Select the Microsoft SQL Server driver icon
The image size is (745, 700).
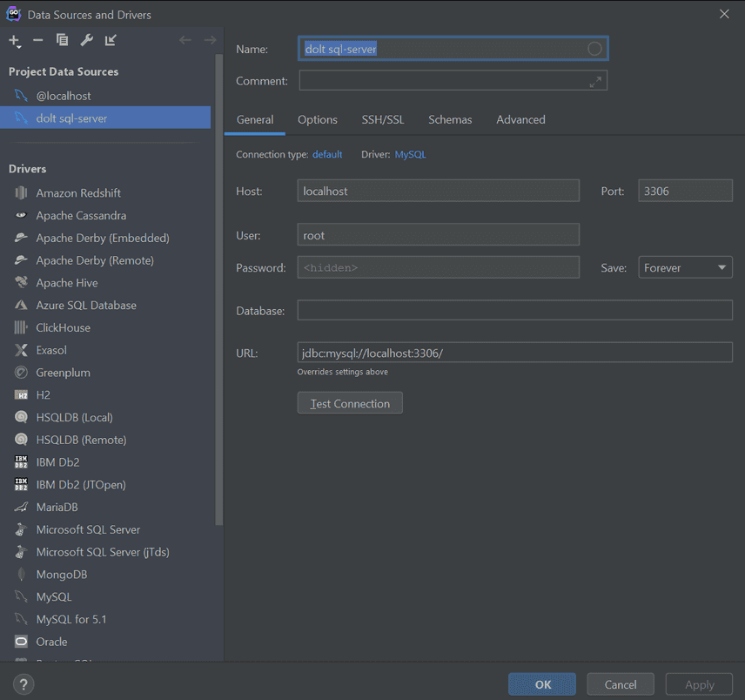point(21,529)
